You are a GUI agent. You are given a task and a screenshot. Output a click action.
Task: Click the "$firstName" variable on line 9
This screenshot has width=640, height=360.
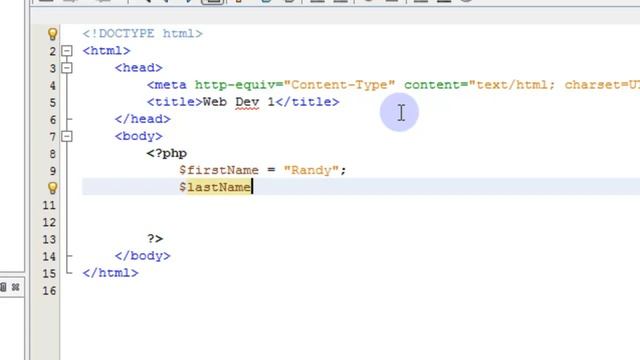(x=219, y=170)
